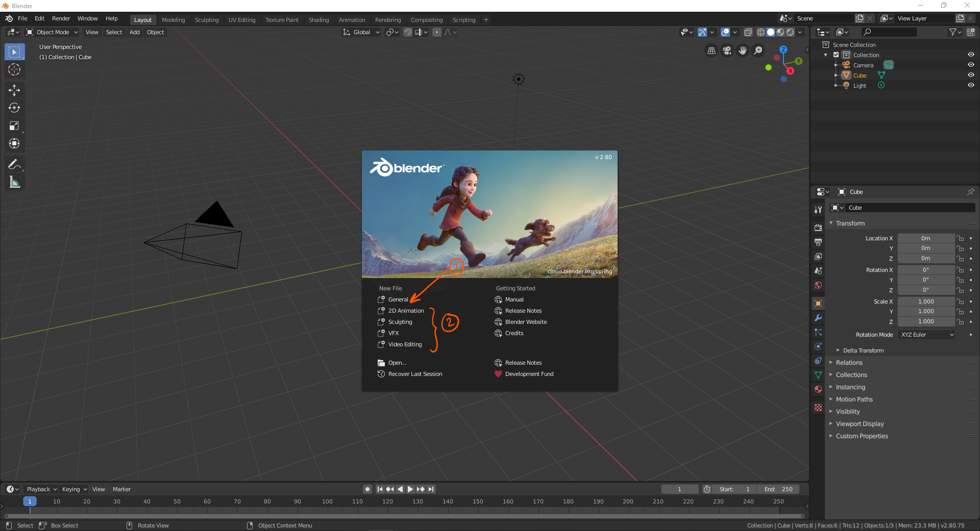980x531 pixels.
Task: Create new General file from splash
Action: (398, 299)
